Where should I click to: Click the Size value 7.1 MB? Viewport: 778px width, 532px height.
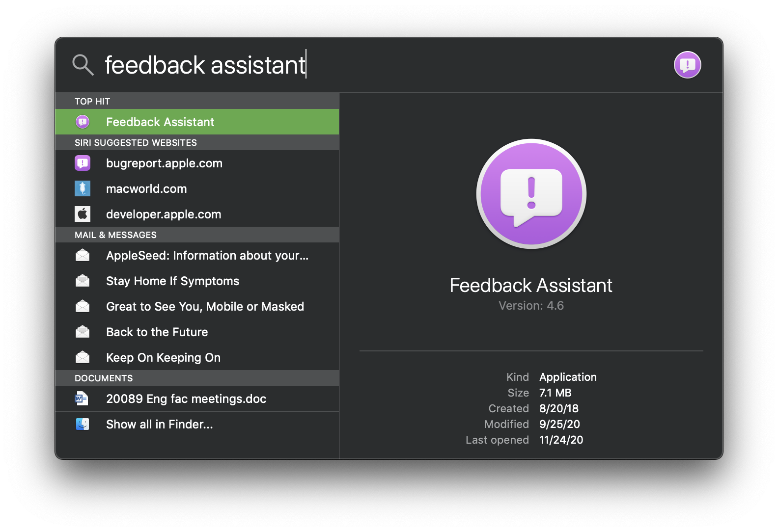[x=556, y=393]
